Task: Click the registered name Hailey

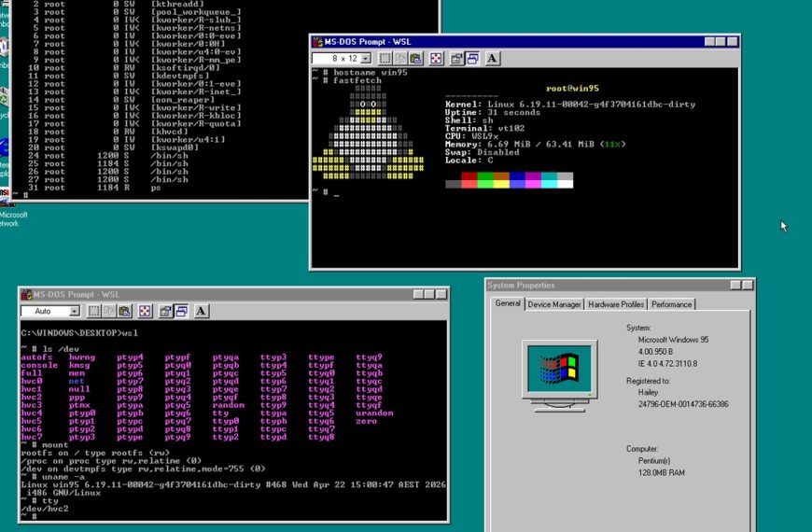Action: point(648,392)
